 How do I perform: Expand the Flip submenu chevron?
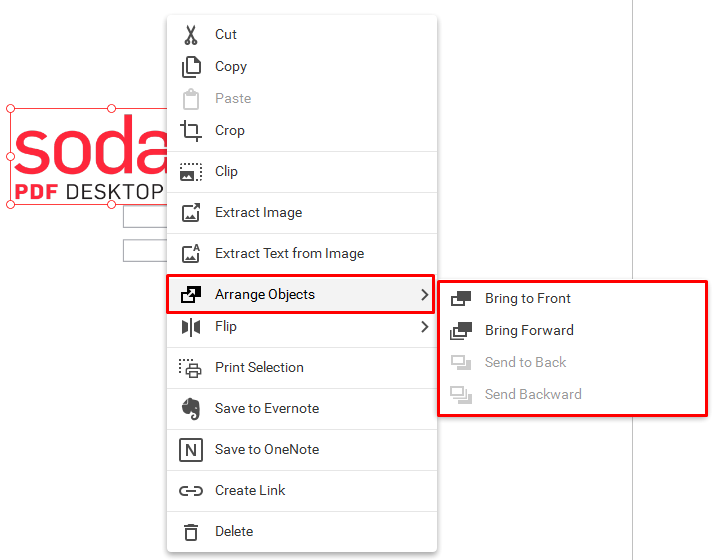425,327
